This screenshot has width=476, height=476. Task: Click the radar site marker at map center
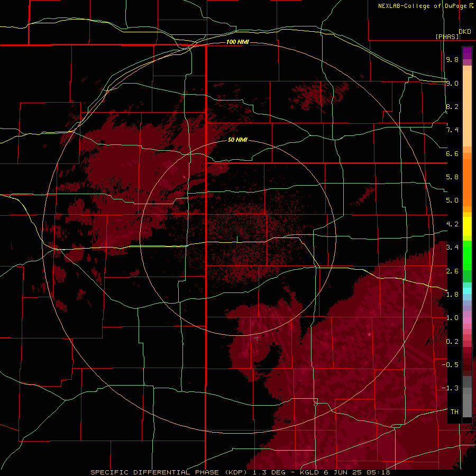click(x=237, y=239)
